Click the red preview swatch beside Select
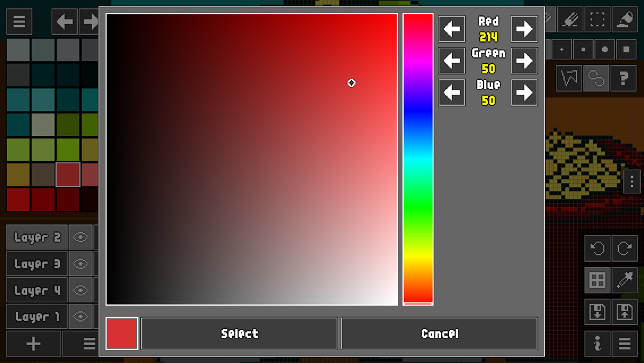 (122, 333)
